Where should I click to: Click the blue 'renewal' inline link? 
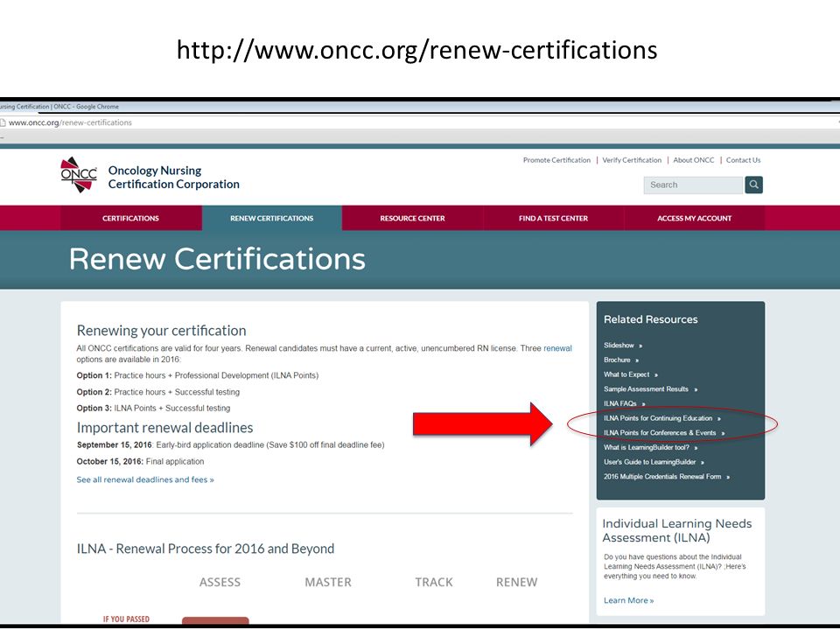pos(557,348)
